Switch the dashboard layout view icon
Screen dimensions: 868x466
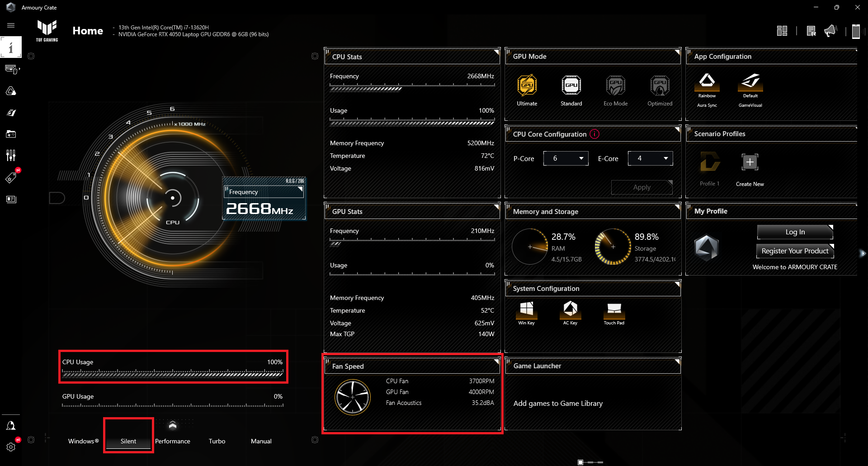[x=782, y=31]
